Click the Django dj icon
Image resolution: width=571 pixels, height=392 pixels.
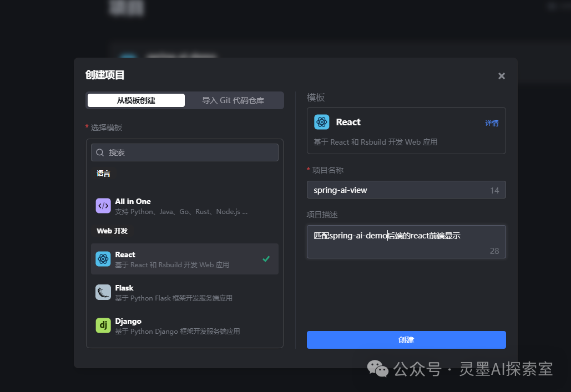(x=103, y=325)
